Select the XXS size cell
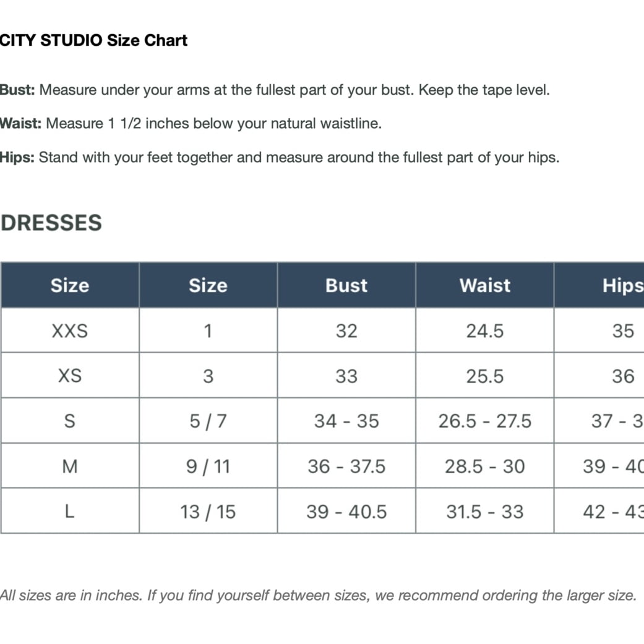The height and width of the screenshot is (644, 644). (x=70, y=330)
